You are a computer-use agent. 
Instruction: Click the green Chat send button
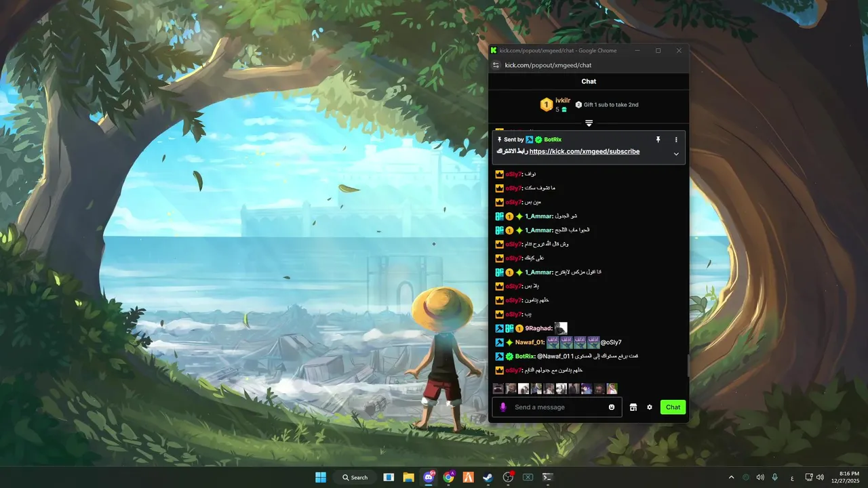coord(673,407)
